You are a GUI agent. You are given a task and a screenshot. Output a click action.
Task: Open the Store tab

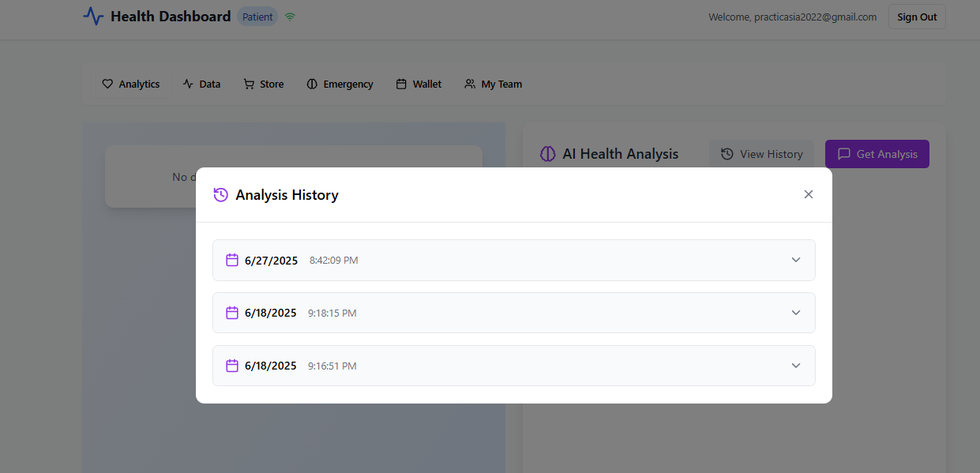click(x=264, y=84)
